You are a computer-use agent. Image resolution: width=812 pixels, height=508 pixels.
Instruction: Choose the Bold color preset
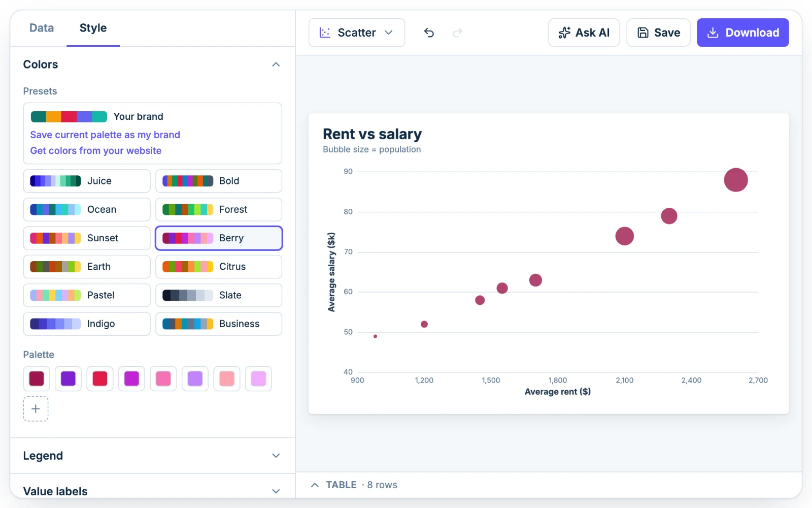219,181
